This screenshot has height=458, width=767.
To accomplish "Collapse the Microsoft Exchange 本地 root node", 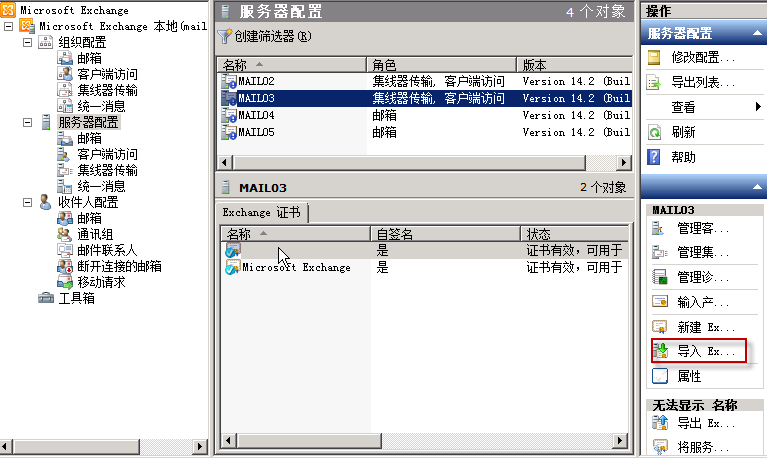I will click(x=8, y=26).
